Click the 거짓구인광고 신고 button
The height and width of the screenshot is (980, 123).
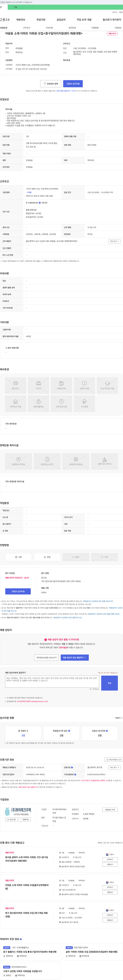[x=114, y=760]
